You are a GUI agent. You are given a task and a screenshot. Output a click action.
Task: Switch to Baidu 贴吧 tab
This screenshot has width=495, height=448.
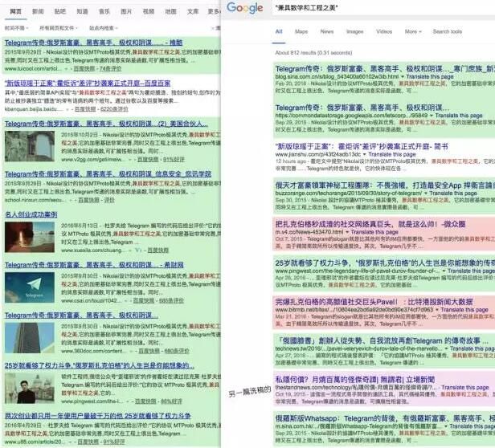pos(60,11)
